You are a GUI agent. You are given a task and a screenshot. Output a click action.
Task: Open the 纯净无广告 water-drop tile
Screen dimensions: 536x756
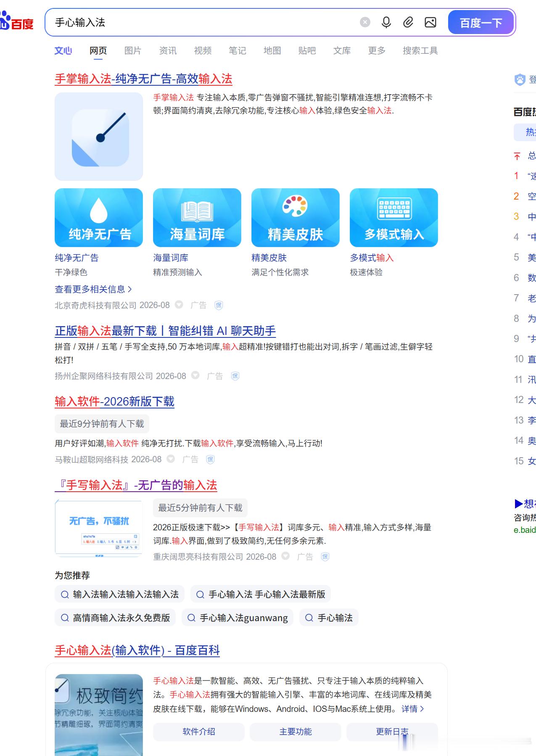pyautogui.click(x=99, y=218)
